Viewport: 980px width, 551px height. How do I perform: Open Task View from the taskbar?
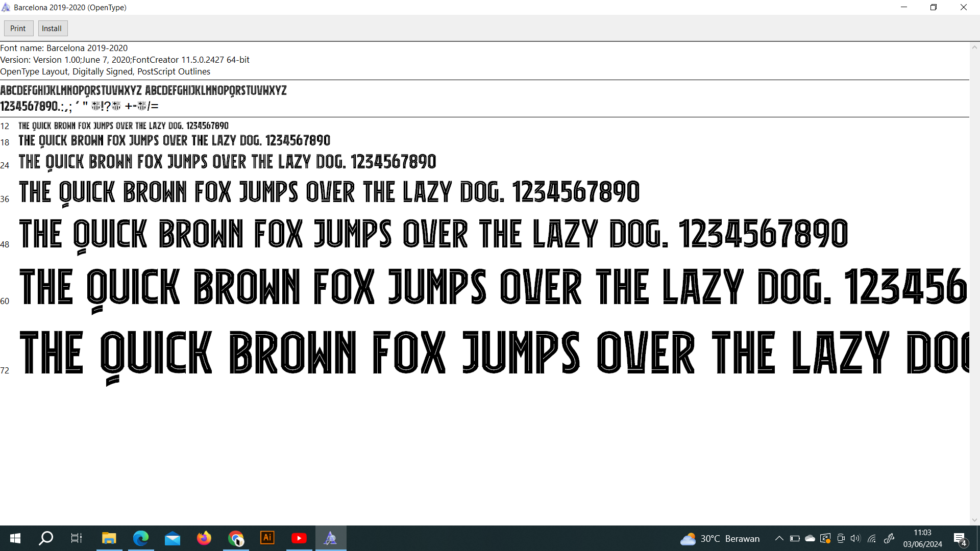pyautogui.click(x=77, y=538)
